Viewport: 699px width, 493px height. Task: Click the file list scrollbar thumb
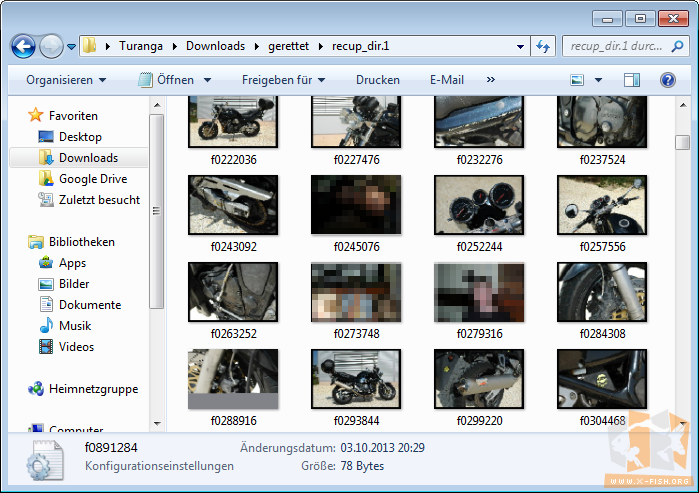pyautogui.click(x=683, y=143)
